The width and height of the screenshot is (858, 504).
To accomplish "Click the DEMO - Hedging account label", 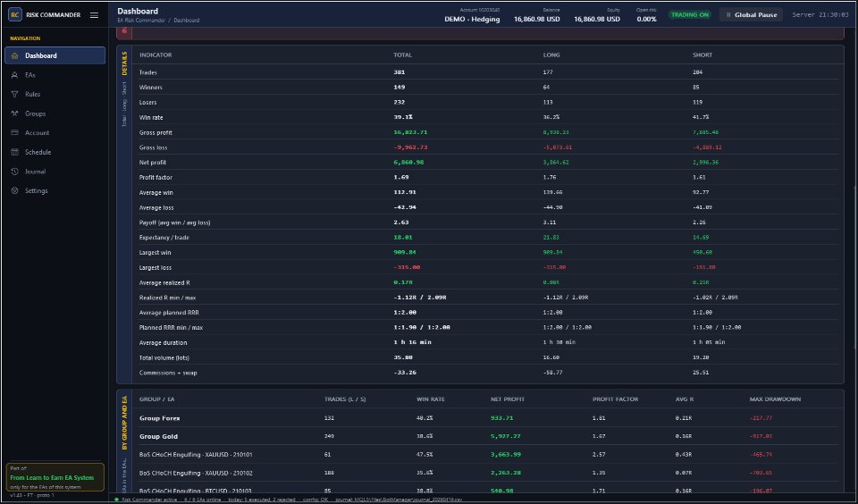I will coord(472,19).
